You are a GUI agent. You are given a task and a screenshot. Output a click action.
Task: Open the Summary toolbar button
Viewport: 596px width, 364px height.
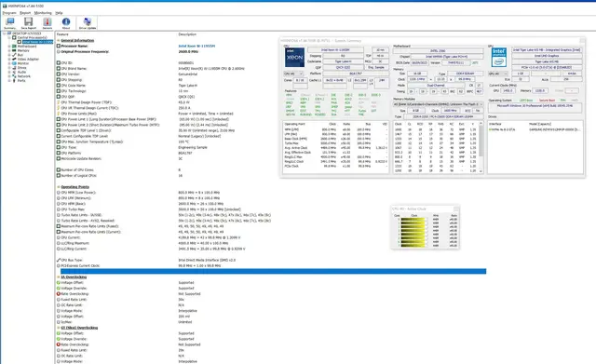[10, 23]
